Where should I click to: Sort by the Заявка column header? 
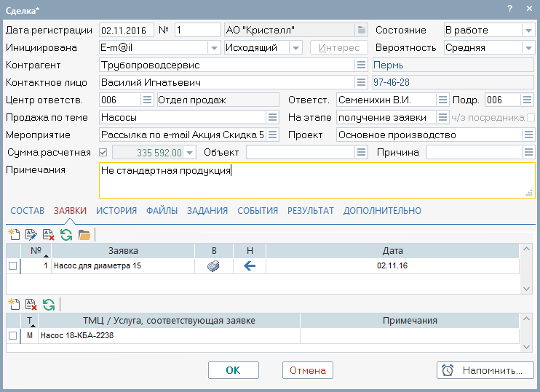point(123,251)
